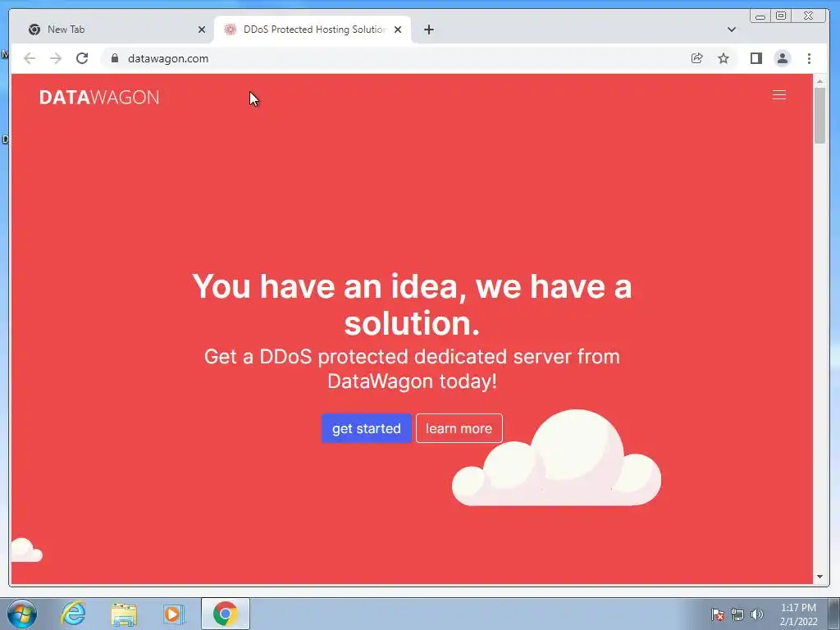840x630 pixels.
Task: Click the learn more button
Action: tap(459, 428)
